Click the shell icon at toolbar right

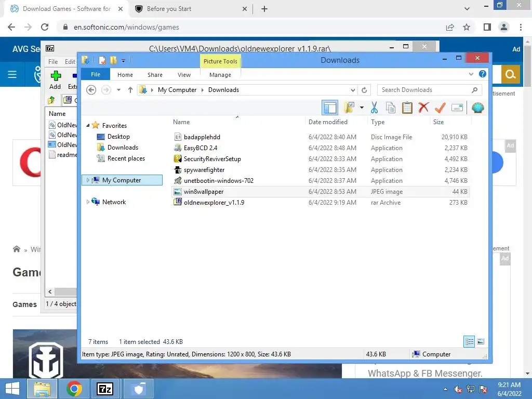click(x=478, y=108)
